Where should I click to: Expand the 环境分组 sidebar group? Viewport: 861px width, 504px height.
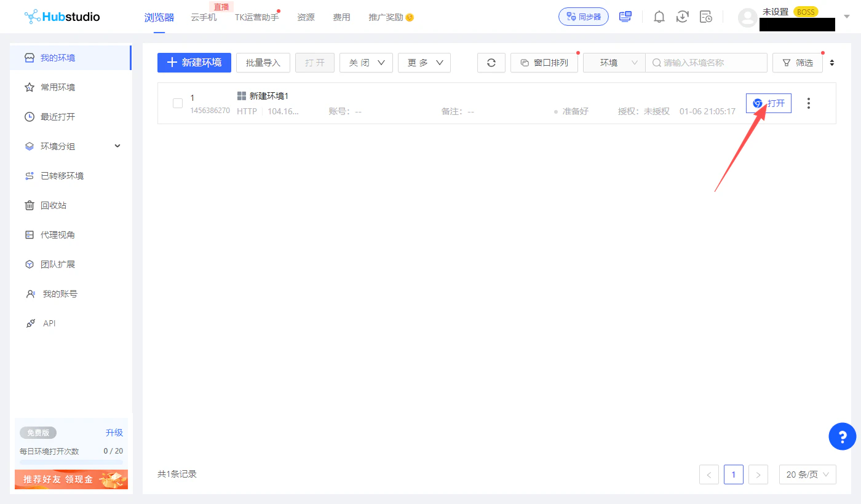click(117, 146)
